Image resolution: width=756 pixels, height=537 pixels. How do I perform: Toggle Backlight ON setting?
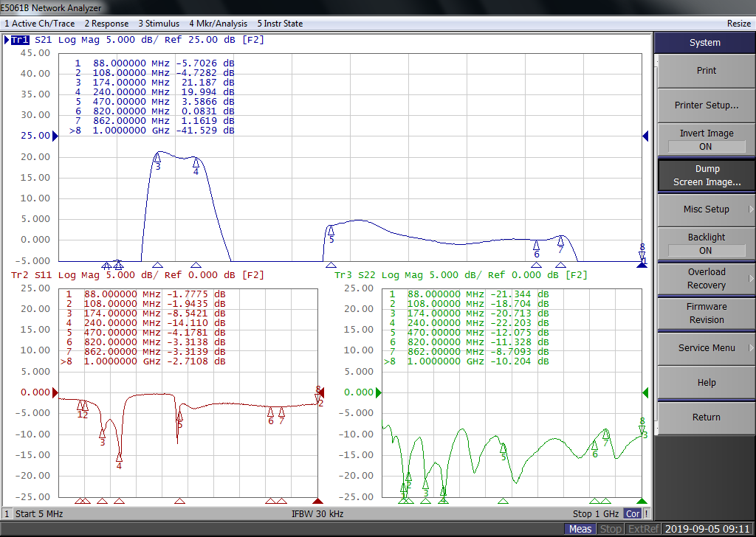(x=706, y=243)
